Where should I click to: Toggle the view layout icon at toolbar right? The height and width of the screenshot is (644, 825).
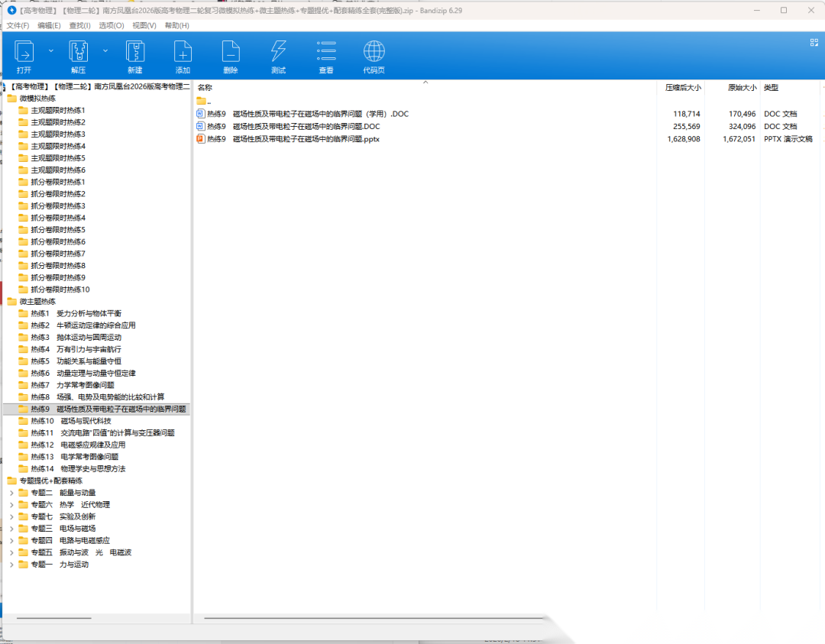tap(814, 43)
